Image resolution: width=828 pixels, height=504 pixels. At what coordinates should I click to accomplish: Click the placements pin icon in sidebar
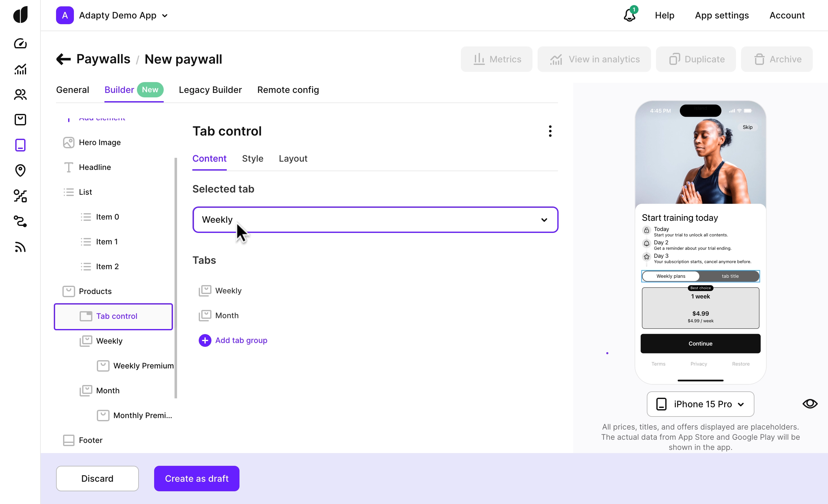click(x=20, y=170)
